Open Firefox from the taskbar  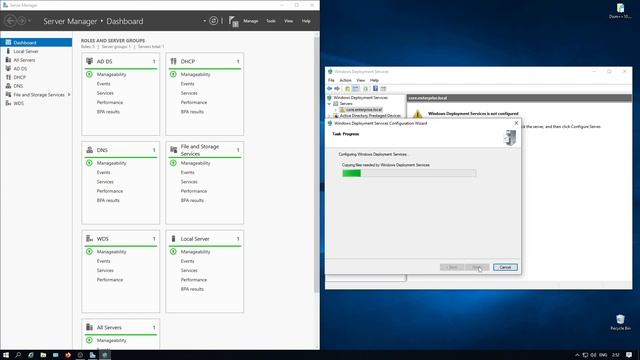tap(68, 355)
